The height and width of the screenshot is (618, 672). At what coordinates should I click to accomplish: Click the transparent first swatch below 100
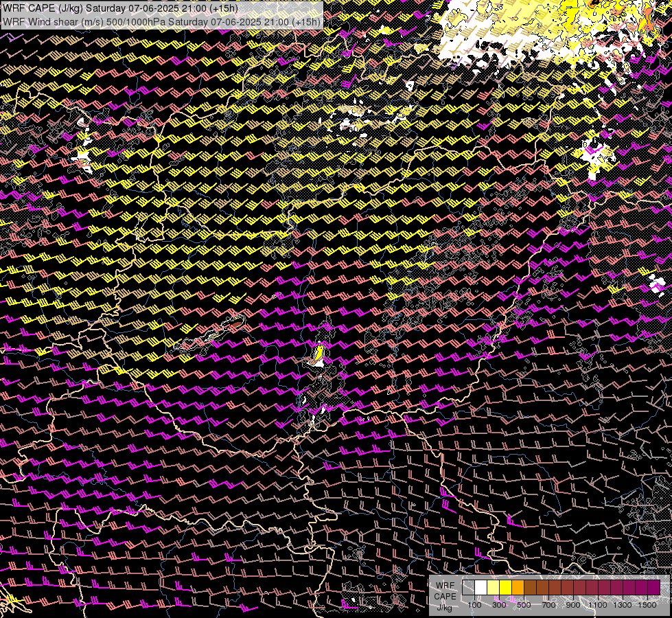point(468,587)
